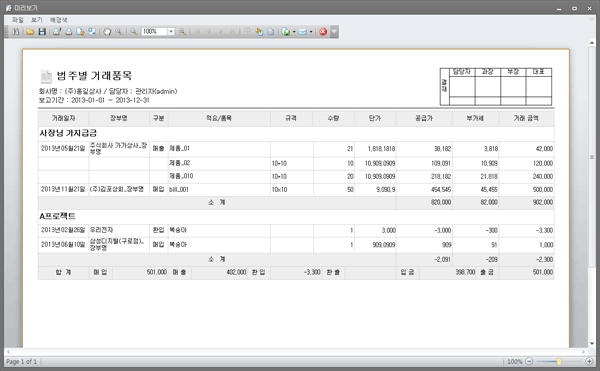Click the horizontal scrollbar left arrow
The image size is (600, 371).
click(8, 352)
